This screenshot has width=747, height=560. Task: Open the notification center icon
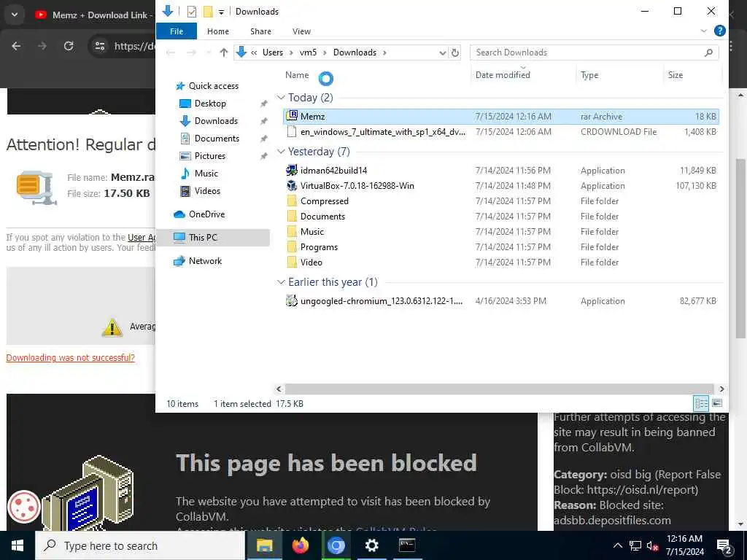tap(724, 545)
